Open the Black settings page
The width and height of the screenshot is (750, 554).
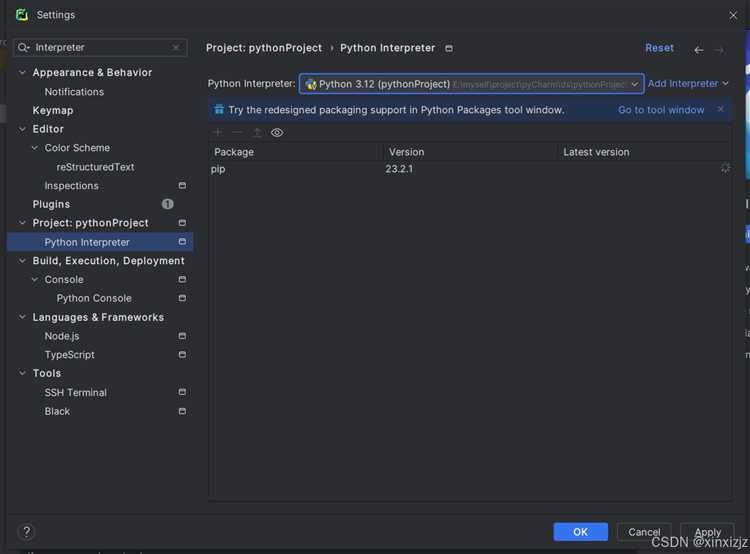[57, 411]
